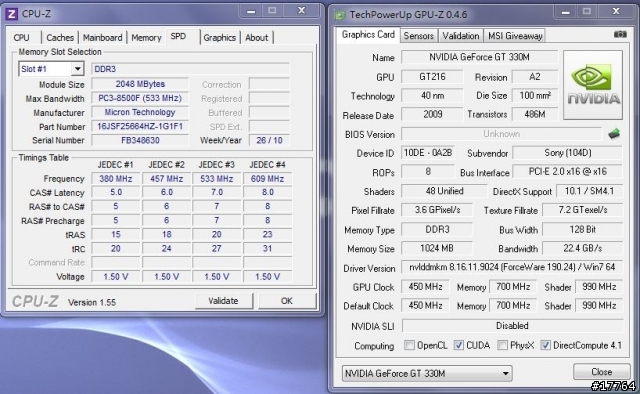Image resolution: width=640 pixels, height=394 pixels.
Task: Switch to the CPU tab in CPU-Z
Action: [21, 38]
